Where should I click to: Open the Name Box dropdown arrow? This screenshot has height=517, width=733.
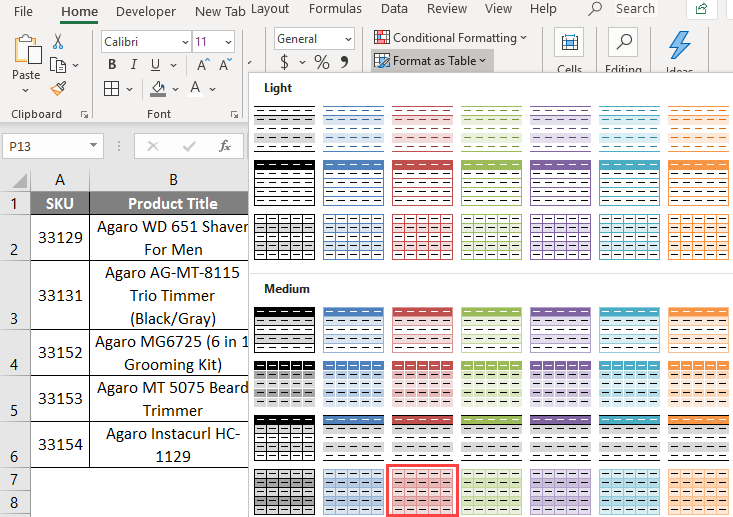click(x=93, y=145)
